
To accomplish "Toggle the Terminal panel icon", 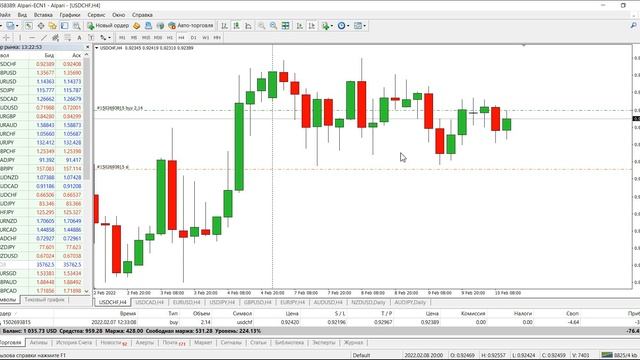I will click(x=64, y=26).
